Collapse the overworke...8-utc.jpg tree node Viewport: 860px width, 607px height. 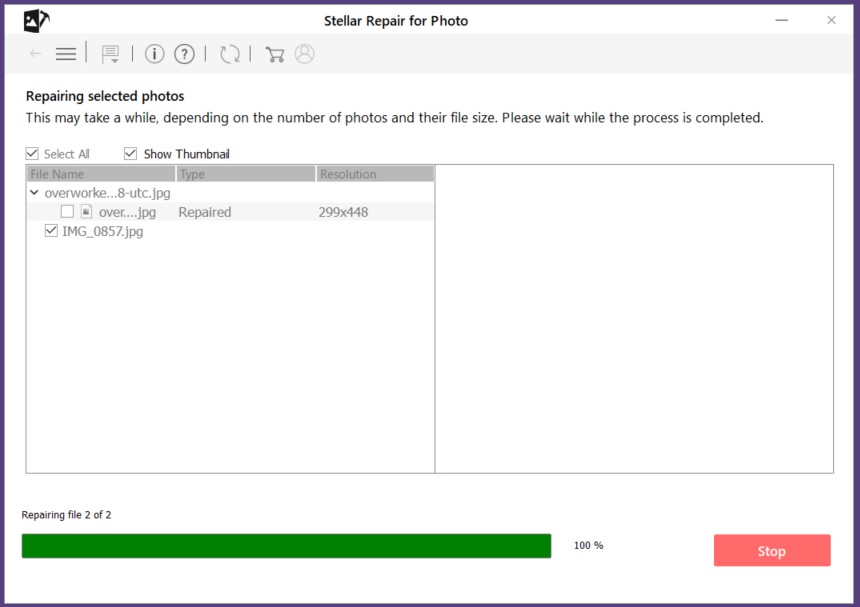[x=34, y=192]
